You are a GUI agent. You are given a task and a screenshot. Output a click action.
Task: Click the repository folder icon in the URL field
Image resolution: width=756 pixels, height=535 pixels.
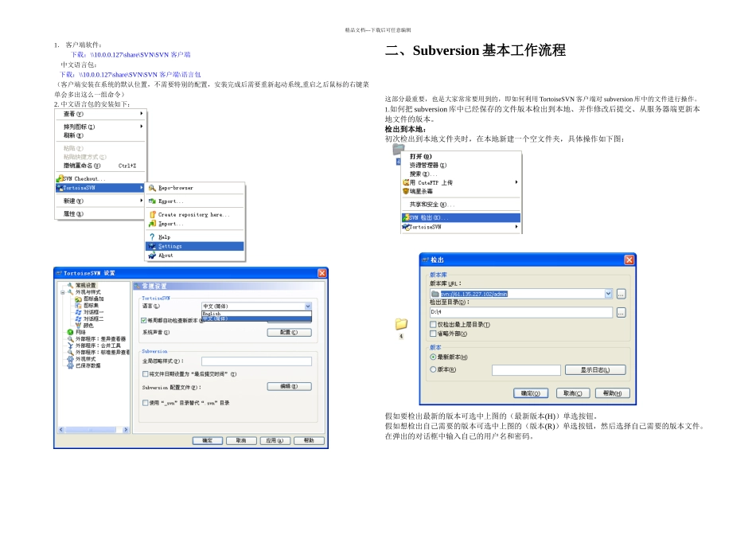click(435, 294)
